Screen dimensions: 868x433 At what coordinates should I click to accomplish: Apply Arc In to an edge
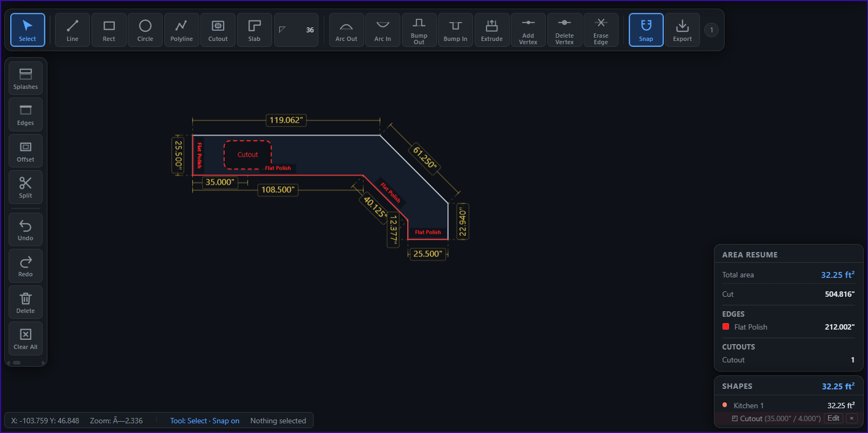[x=383, y=30]
